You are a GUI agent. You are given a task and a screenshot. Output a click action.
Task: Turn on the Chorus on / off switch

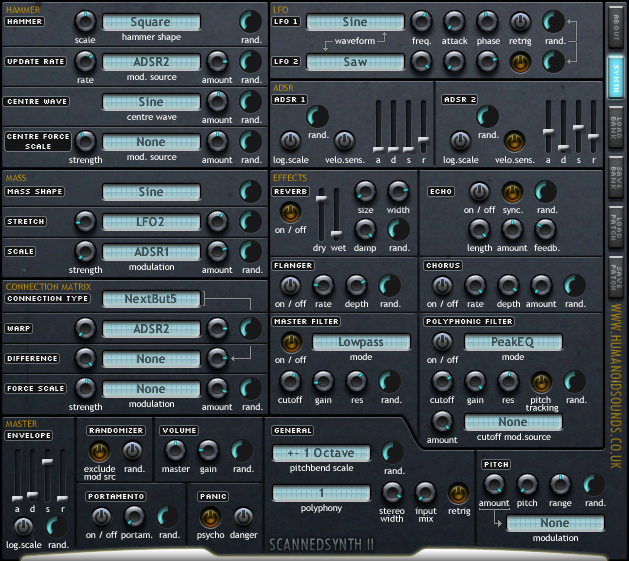(442, 286)
